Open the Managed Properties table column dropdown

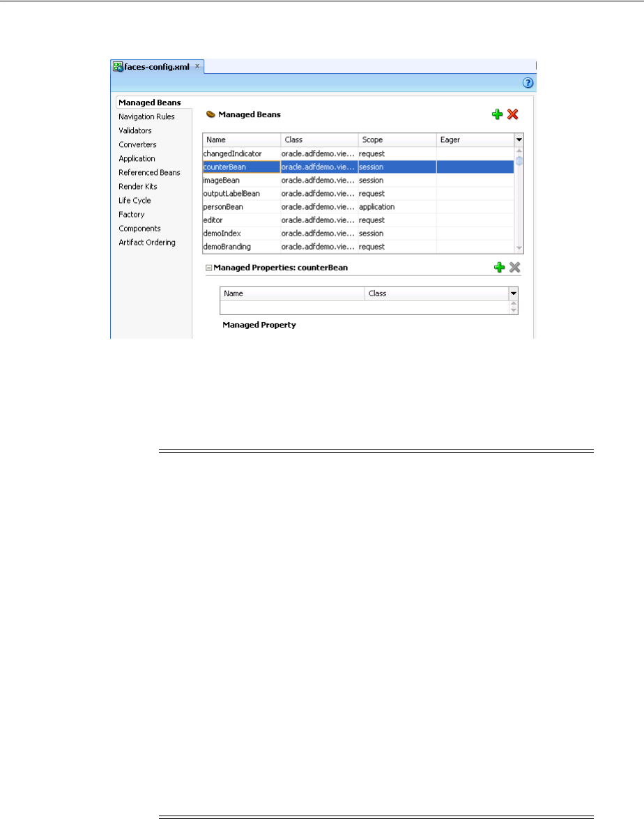(x=514, y=293)
